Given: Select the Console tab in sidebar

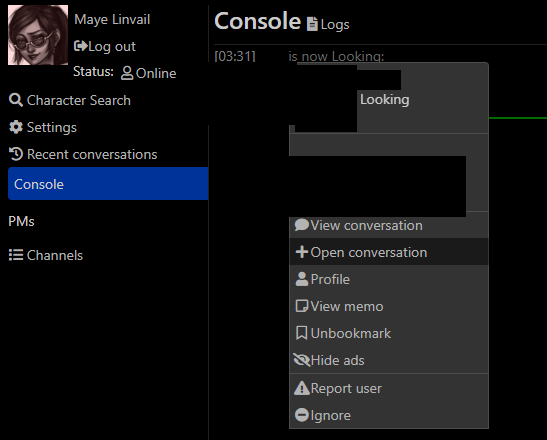Looking at the screenshot, I should pos(108,184).
